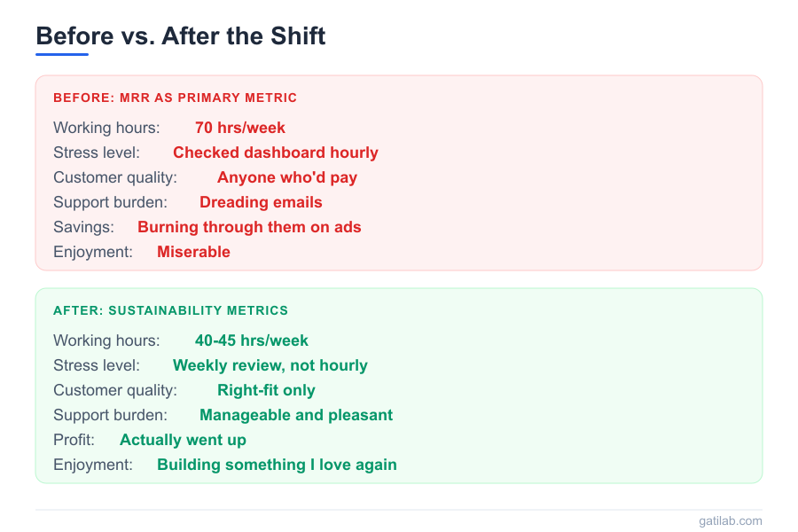The width and height of the screenshot is (798, 532).
Task: Click 'Weekly review, not hourly' text
Action: [270, 365]
